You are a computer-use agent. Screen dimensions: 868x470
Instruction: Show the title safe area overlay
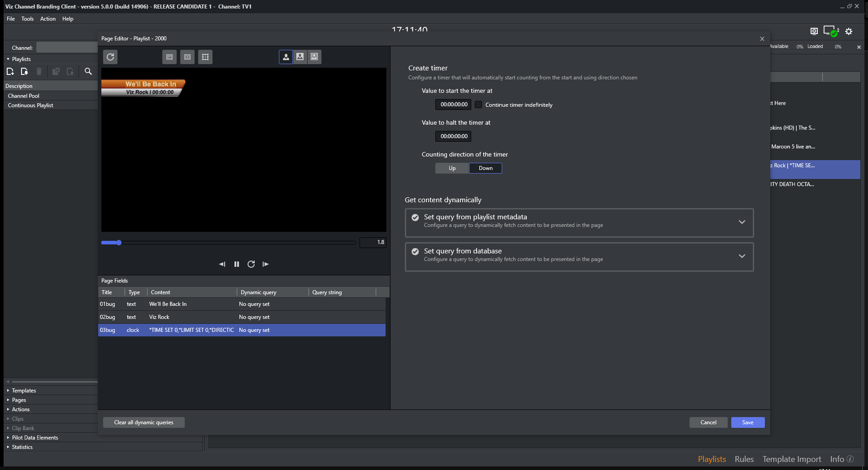(x=169, y=57)
